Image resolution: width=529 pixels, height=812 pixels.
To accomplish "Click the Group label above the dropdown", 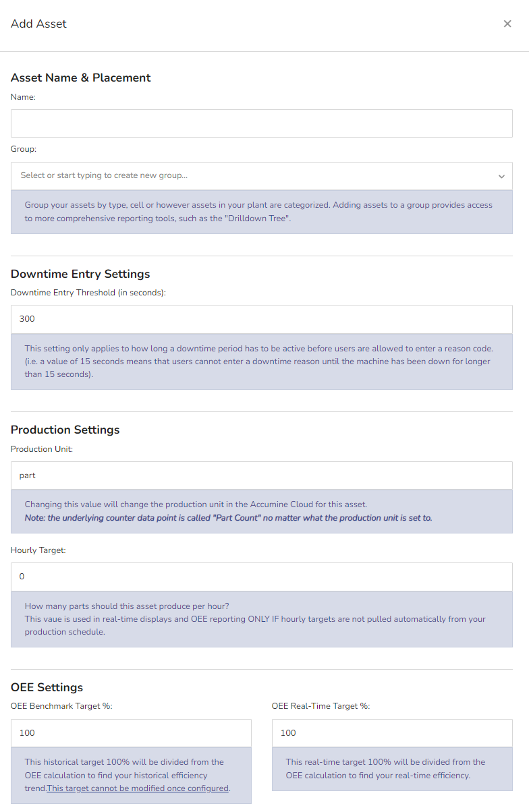I will pos(22,148).
